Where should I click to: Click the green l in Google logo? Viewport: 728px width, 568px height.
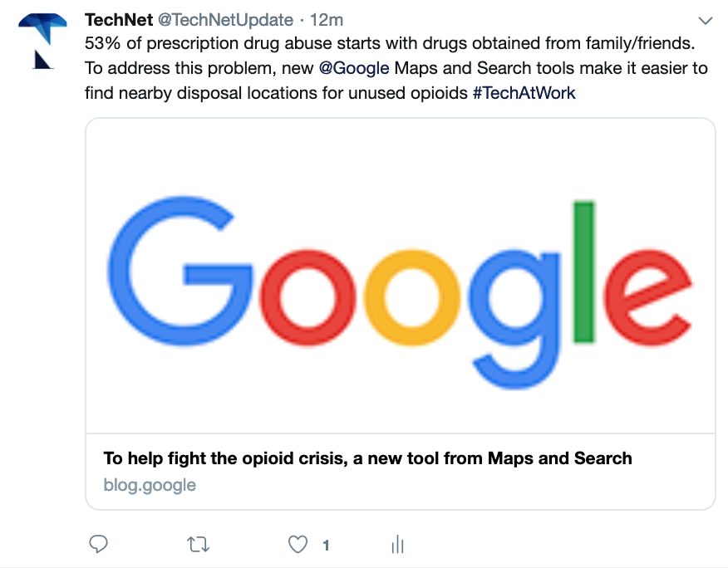tap(584, 272)
